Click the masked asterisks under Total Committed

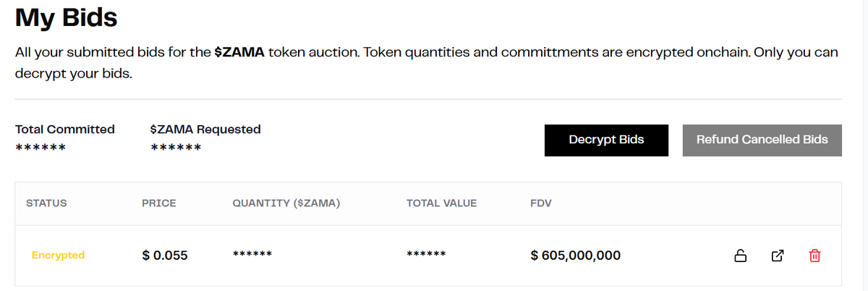click(x=41, y=148)
